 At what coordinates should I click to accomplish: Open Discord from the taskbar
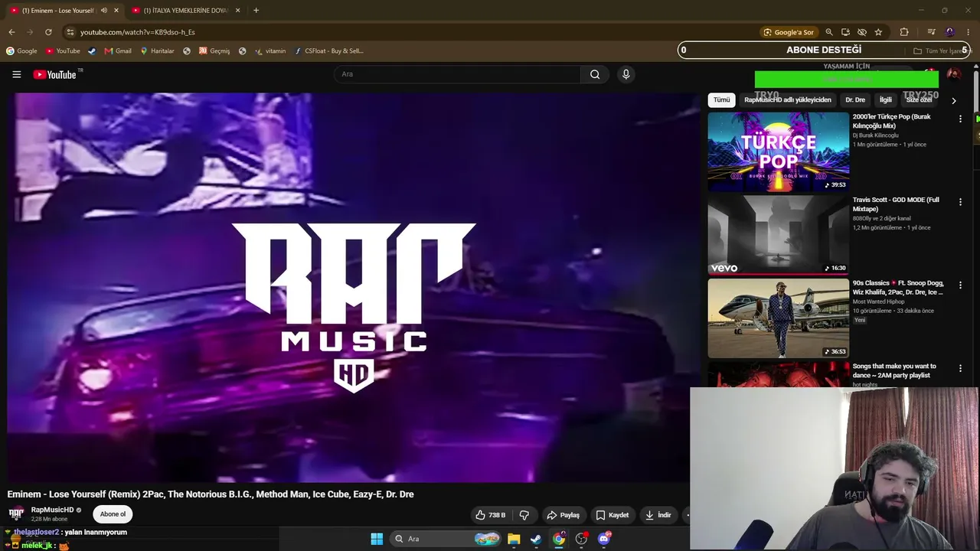pyautogui.click(x=604, y=539)
